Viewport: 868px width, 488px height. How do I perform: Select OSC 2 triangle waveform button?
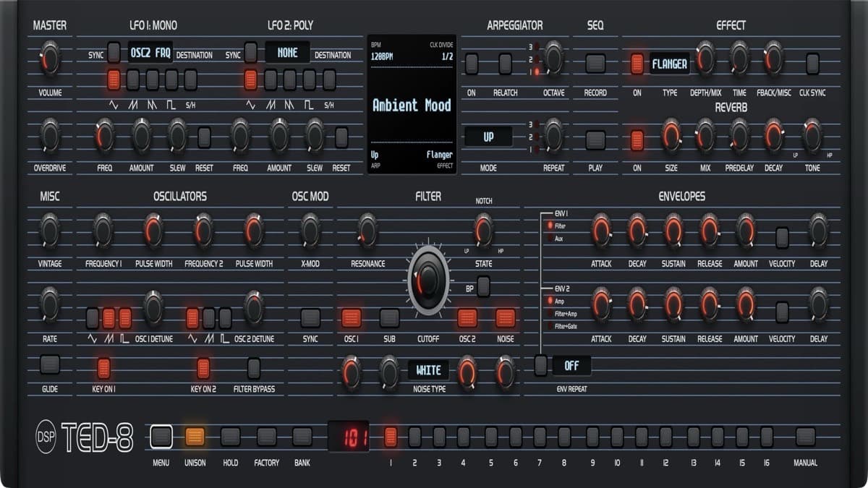(x=192, y=318)
